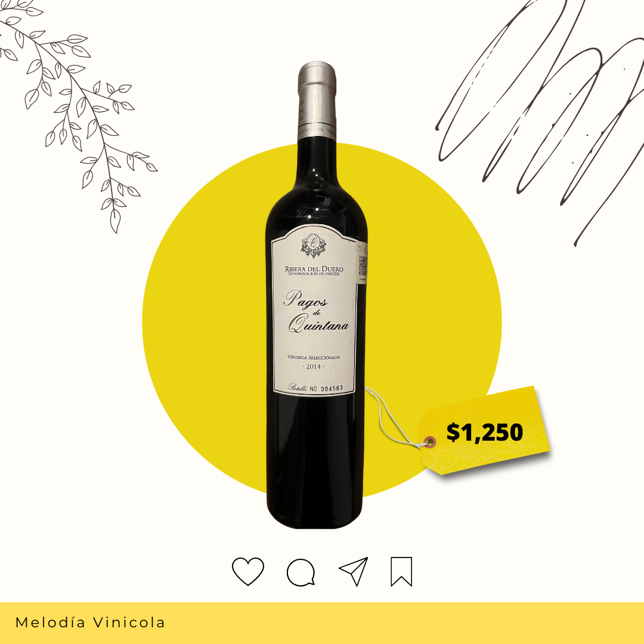Click the $1,250 price tag
Screen dimensions: 644x644
(484, 431)
